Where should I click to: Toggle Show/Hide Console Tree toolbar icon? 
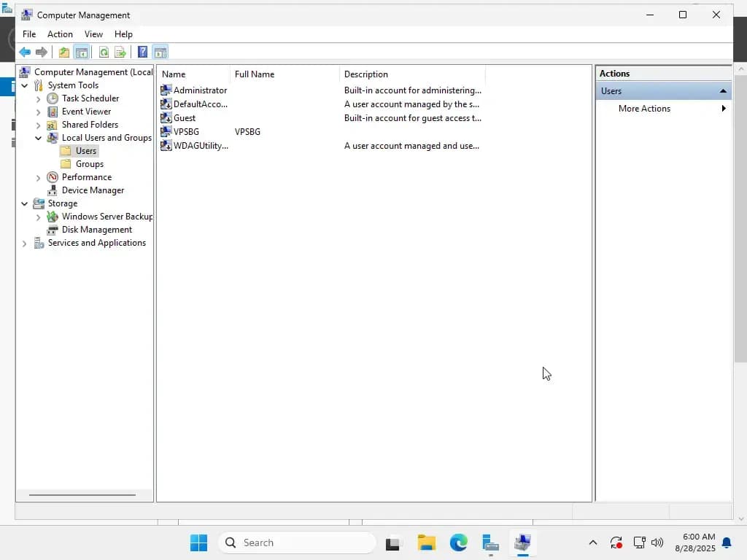pos(82,52)
